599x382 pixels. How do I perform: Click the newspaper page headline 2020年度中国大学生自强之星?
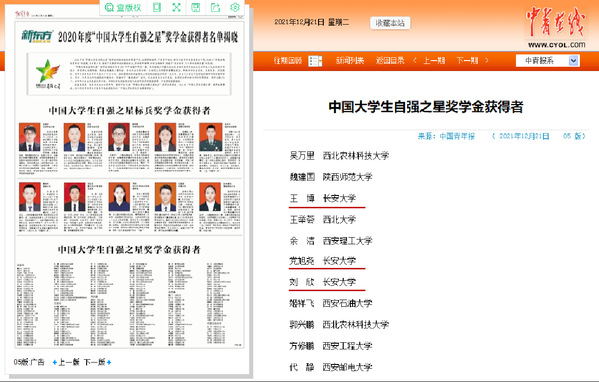148,37
